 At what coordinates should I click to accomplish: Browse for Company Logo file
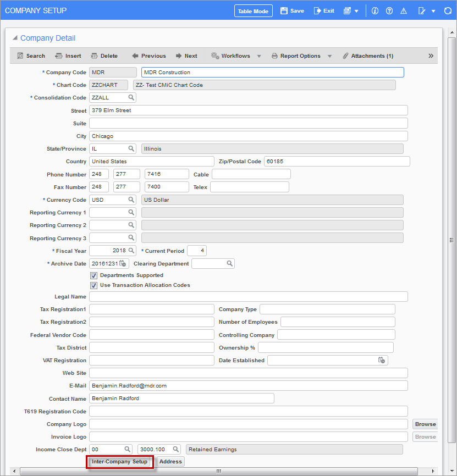426,424
